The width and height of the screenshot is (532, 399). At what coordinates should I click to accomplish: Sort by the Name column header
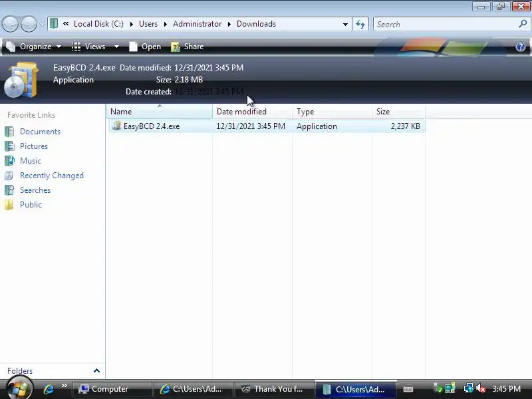pyautogui.click(x=160, y=112)
